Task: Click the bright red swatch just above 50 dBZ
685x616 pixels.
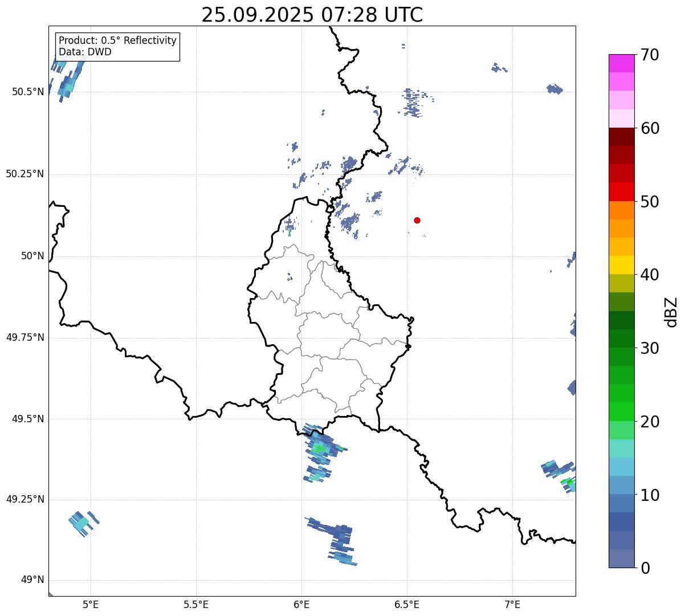Action: (x=621, y=192)
